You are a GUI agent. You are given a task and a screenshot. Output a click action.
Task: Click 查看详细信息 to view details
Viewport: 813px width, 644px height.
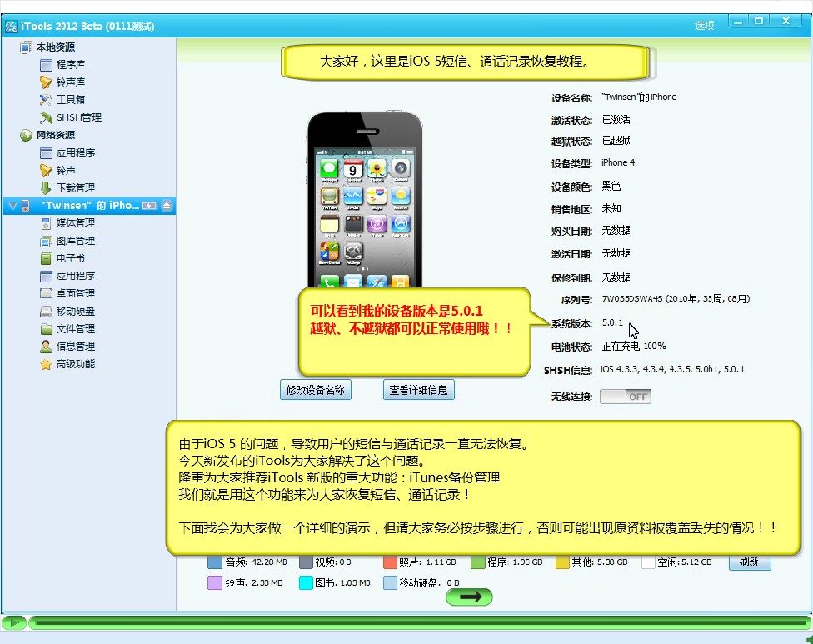(x=418, y=389)
